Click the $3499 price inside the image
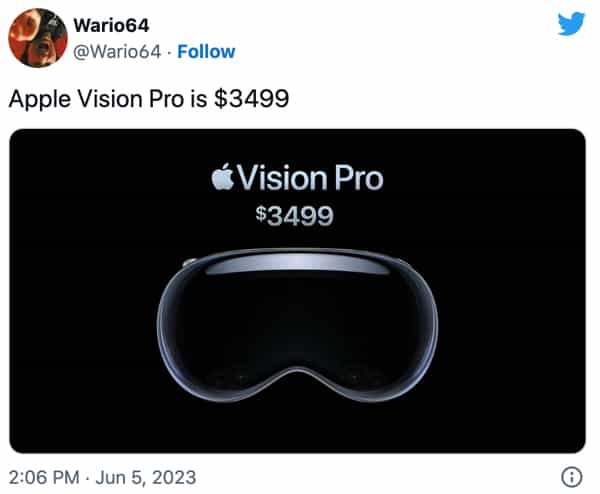The width and height of the screenshot is (600, 494). (295, 216)
